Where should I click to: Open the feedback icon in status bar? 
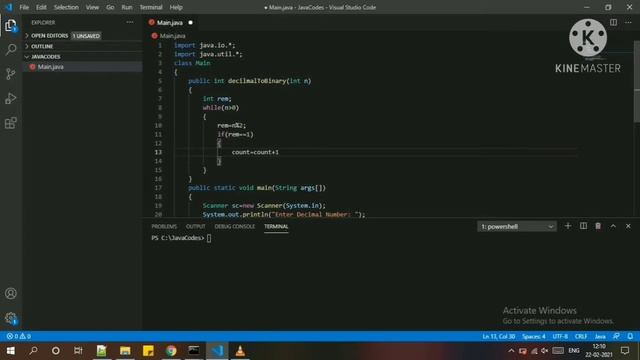616,336
